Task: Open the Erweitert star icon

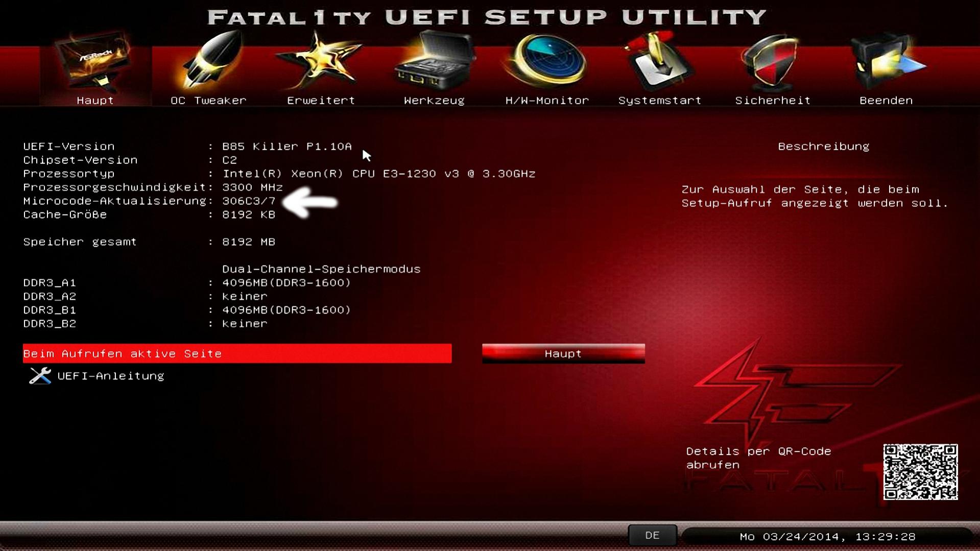Action: (x=320, y=60)
